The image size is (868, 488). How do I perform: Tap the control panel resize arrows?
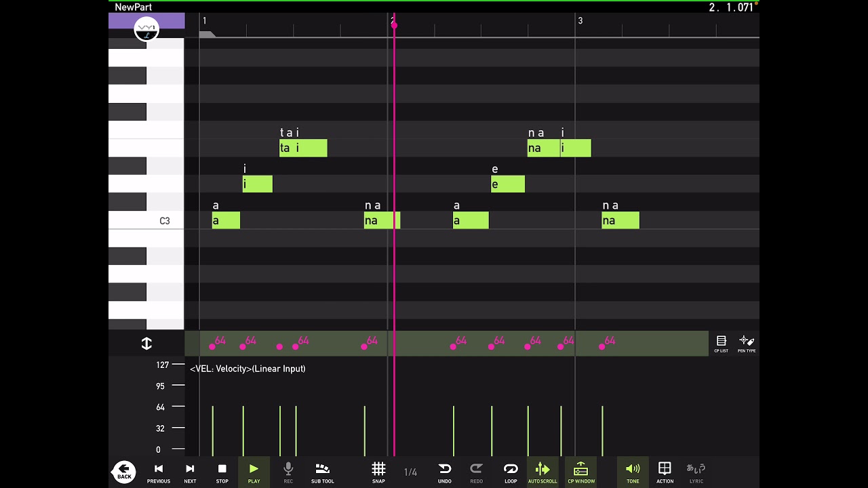pyautogui.click(x=146, y=344)
